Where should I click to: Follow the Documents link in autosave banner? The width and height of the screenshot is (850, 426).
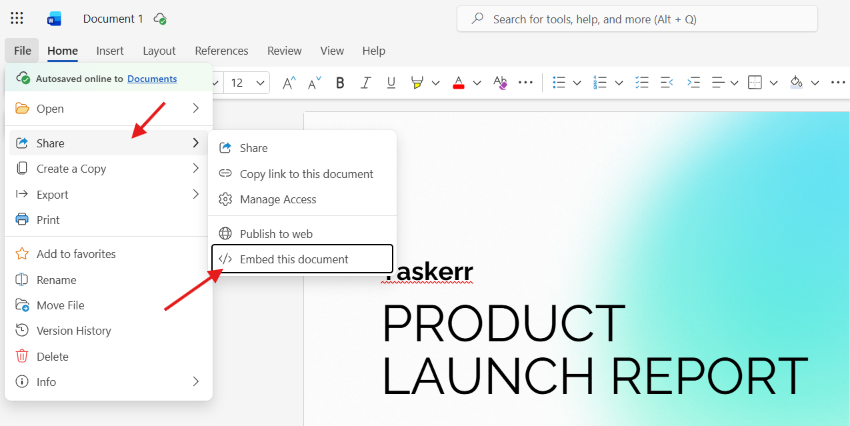[x=152, y=79]
